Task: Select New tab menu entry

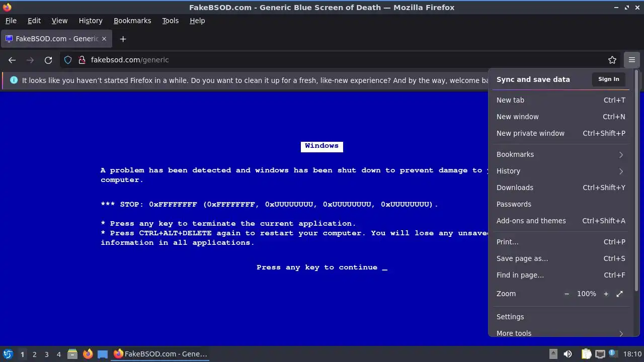Action: 560,100
